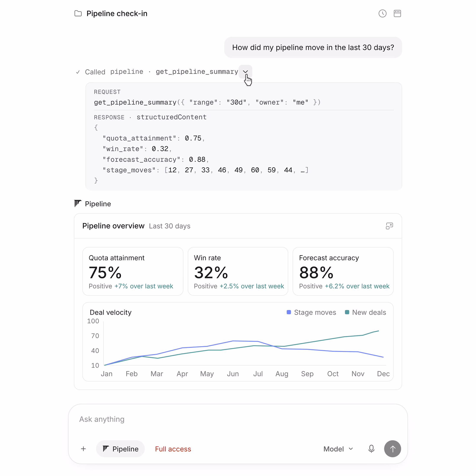Collapse the get_pipeline_summary call details
The image size is (476, 476).
[x=245, y=72]
